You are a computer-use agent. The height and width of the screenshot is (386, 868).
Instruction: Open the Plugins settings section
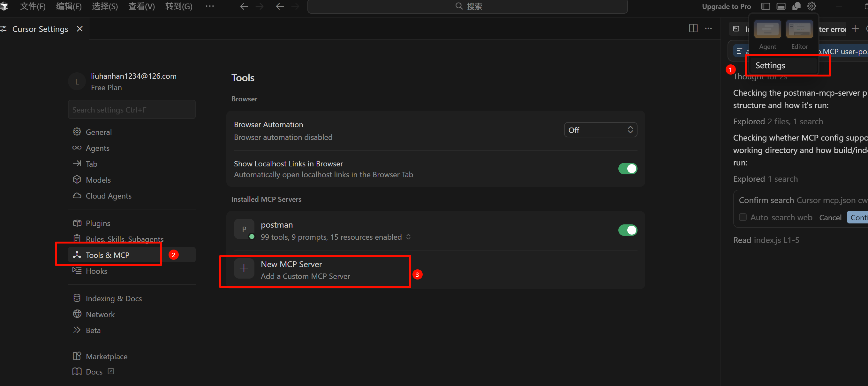click(98, 223)
